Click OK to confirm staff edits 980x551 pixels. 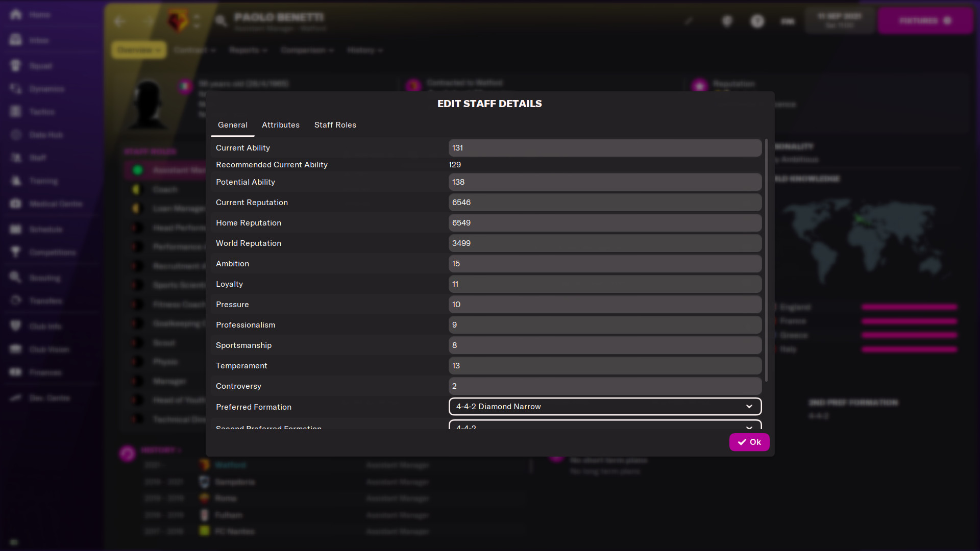pyautogui.click(x=749, y=442)
